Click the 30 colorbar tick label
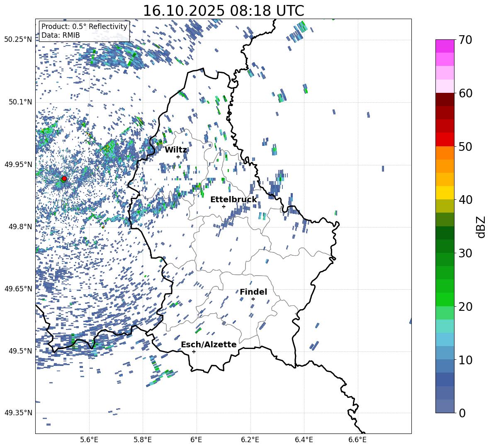The image size is (491, 448). click(465, 253)
